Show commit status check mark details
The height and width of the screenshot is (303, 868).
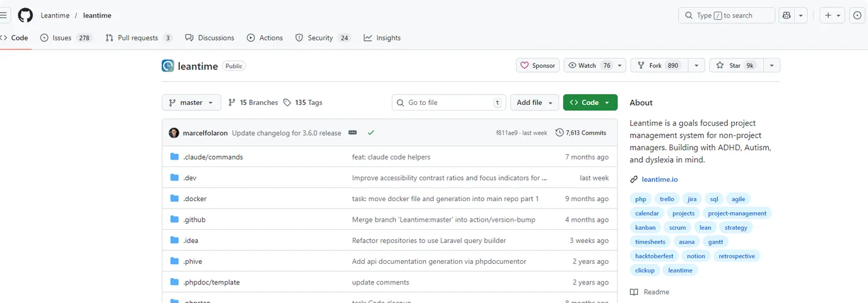pyautogui.click(x=371, y=133)
